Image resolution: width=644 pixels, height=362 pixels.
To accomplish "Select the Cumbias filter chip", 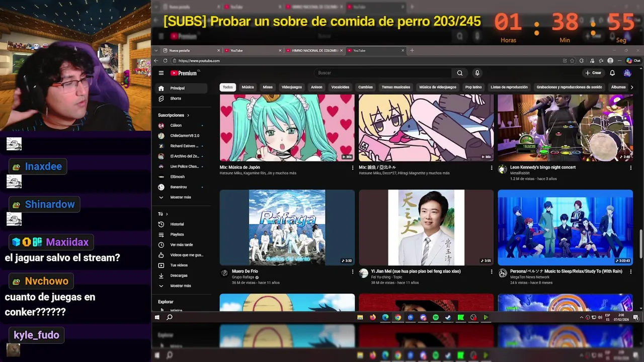I will 365,87.
